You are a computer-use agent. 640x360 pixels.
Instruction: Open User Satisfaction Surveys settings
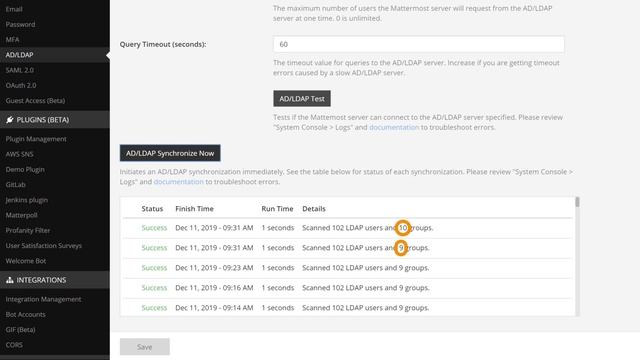[44, 245]
